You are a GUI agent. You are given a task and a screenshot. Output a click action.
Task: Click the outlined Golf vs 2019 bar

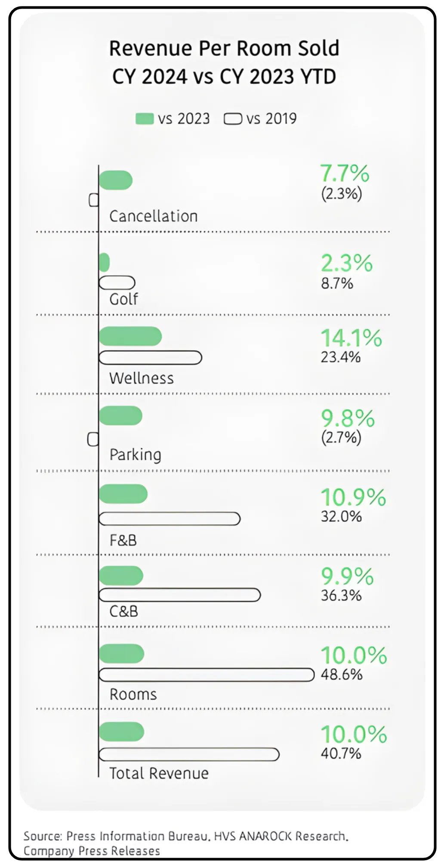coord(117,282)
